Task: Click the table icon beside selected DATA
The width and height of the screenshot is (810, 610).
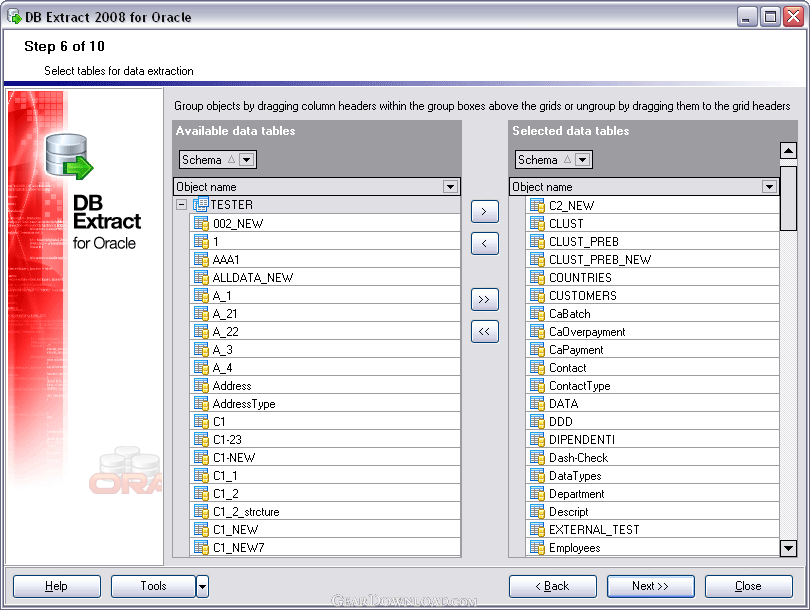Action: 537,403
